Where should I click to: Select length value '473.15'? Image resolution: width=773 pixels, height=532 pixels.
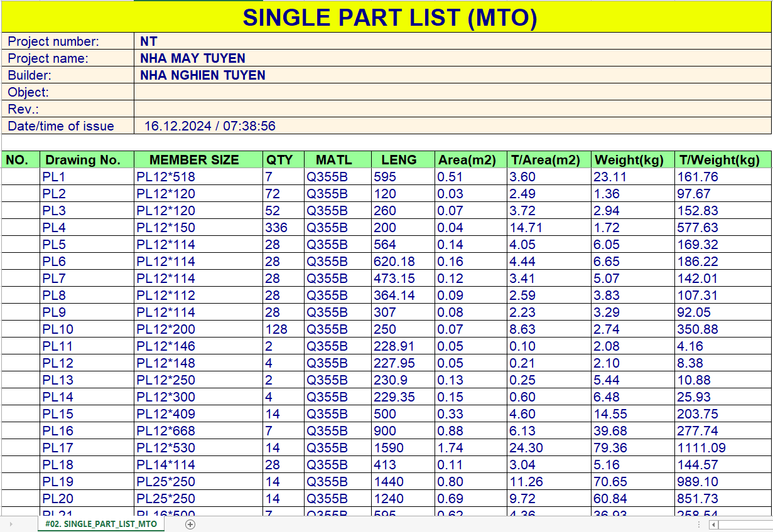click(x=403, y=279)
